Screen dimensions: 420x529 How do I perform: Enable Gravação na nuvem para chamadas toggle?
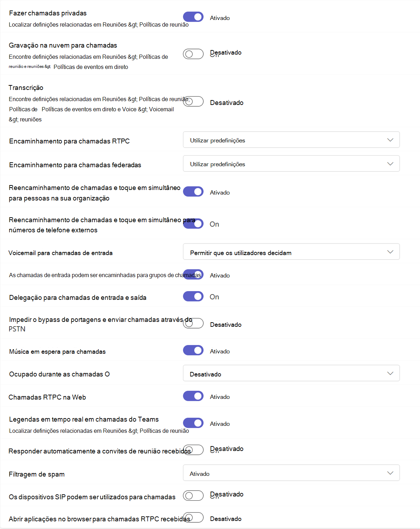[193, 54]
